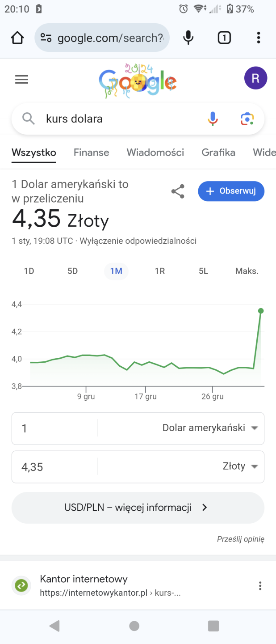Open Google Lens camera search
Viewport: 276px width, 644px height.
[x=247, y=119]
